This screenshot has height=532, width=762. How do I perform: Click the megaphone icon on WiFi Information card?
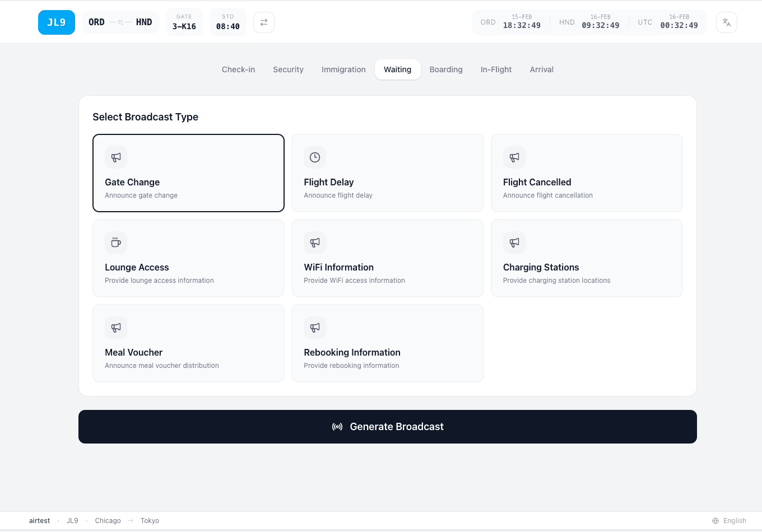tap(315, 242)
